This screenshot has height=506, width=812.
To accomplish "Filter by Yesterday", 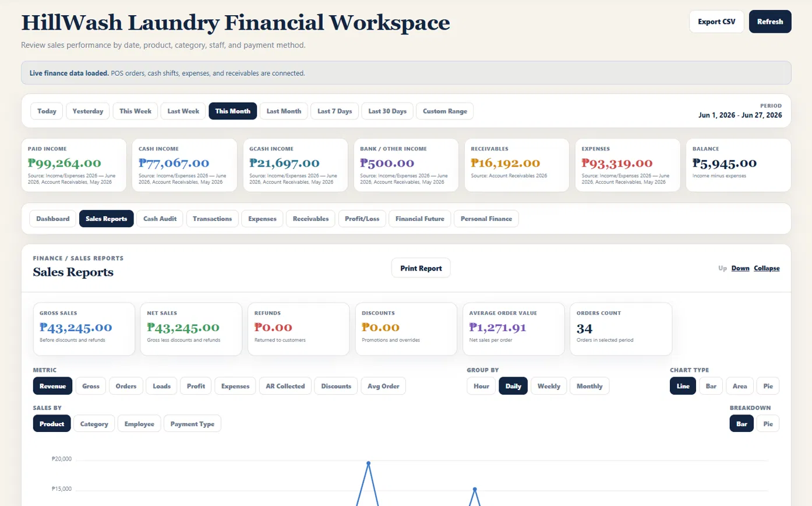I will click(x=88, y=111).
